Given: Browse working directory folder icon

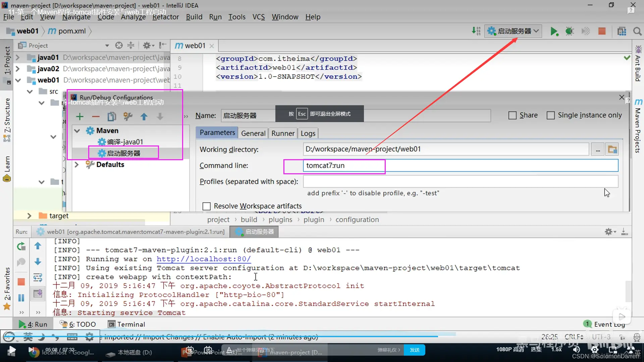Looking at the screenshot, I should click(612, 149).
